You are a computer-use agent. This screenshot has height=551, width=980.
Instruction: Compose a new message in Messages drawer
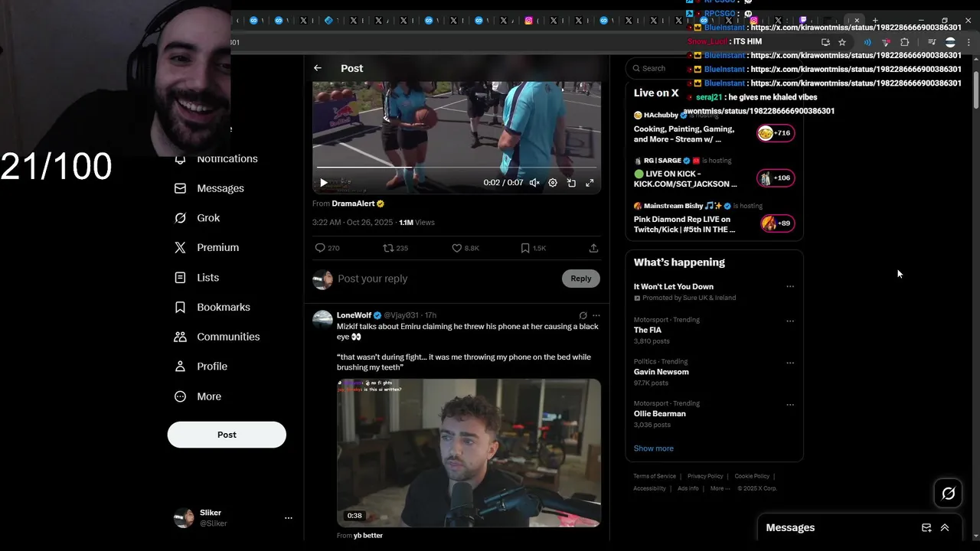tap(926, 528)
